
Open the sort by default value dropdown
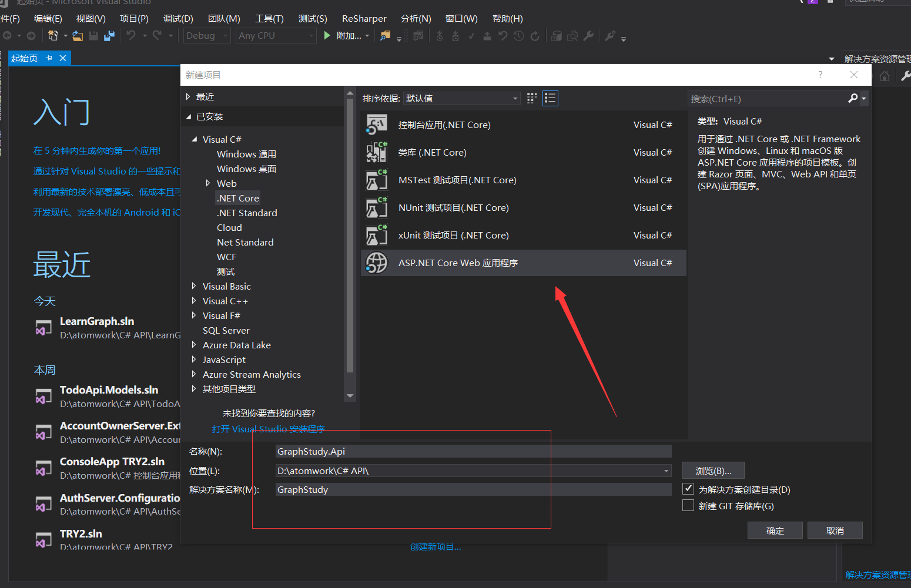(x=462, y=99)
